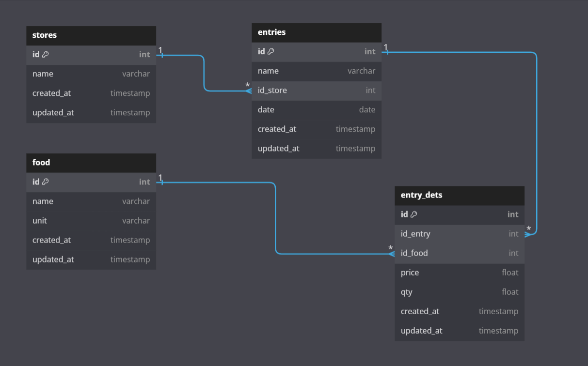Click the qty field in entry_dets
This screenshot has height=366, width=588.
point(459,291)
